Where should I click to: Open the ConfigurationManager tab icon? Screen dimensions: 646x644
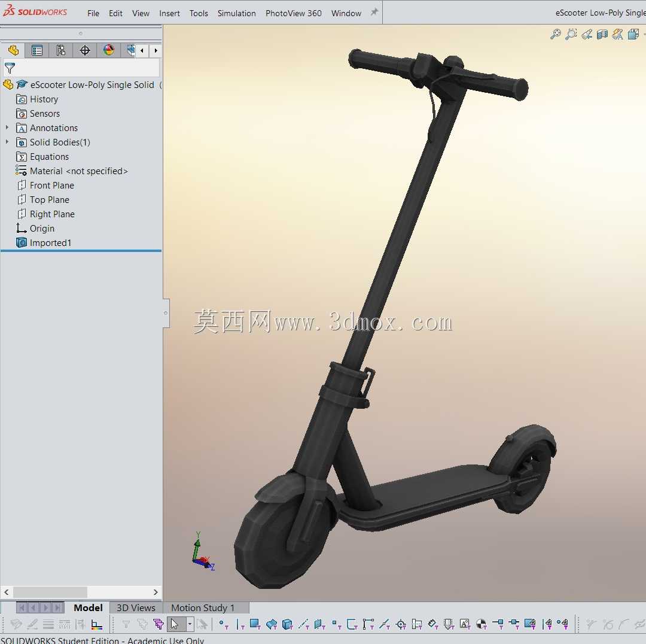(x=60, y=50)
